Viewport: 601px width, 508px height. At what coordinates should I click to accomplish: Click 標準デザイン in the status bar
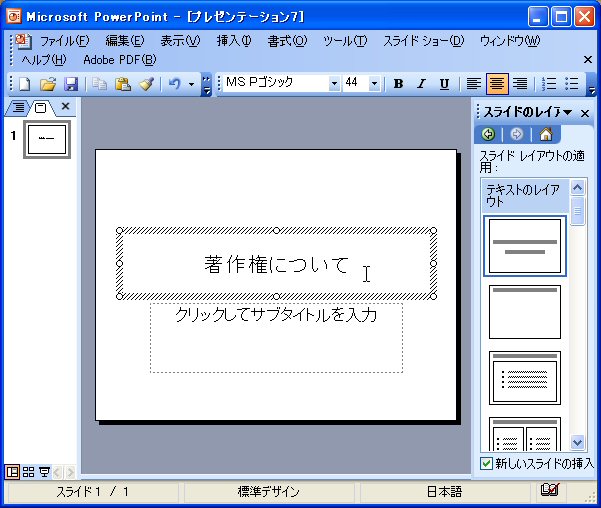click(x=268, y=492)
